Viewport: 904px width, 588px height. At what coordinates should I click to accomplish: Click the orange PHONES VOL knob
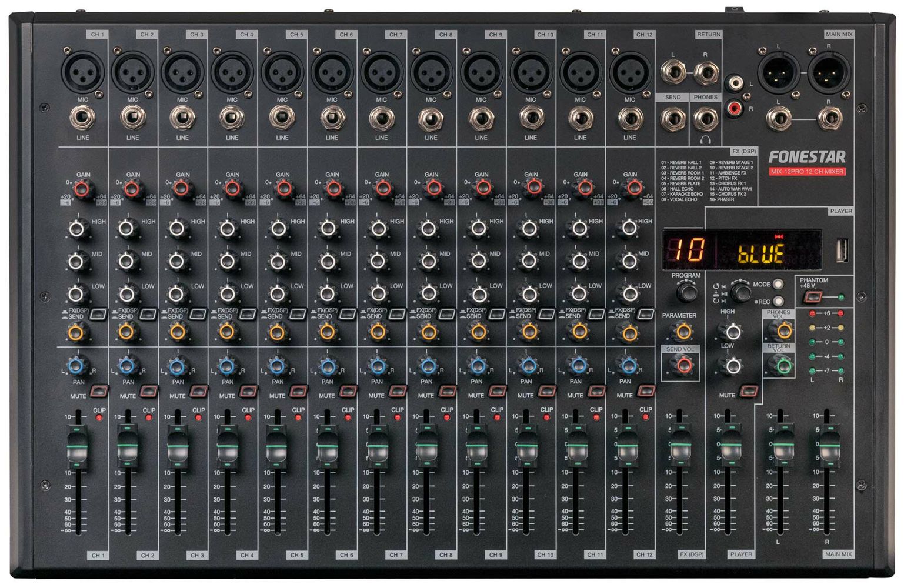click(x=783, y=332)
